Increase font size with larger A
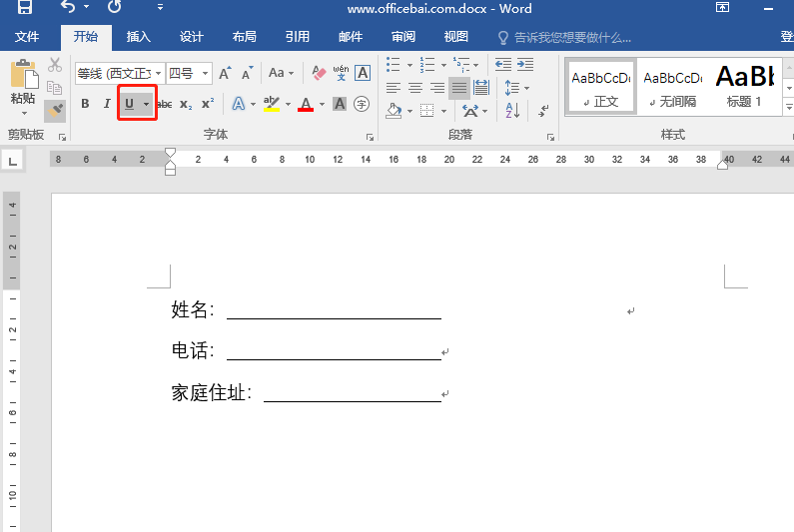The height and width of the screenshot is (532, 794). tap(226, 74)
